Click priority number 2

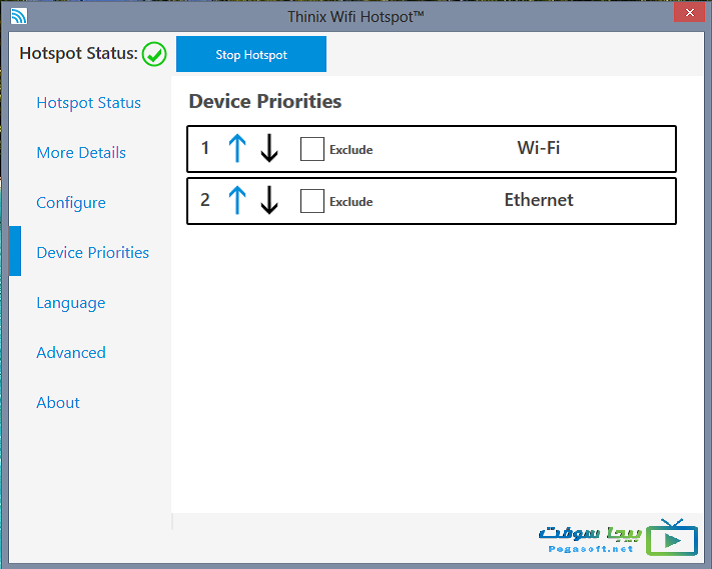pyautogui.click(x=205, y=200)
